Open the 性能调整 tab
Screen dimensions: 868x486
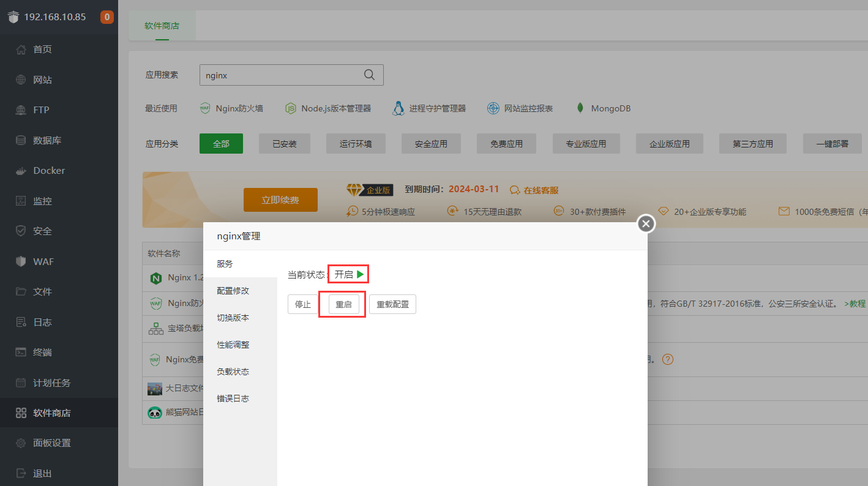click(240, 345)
